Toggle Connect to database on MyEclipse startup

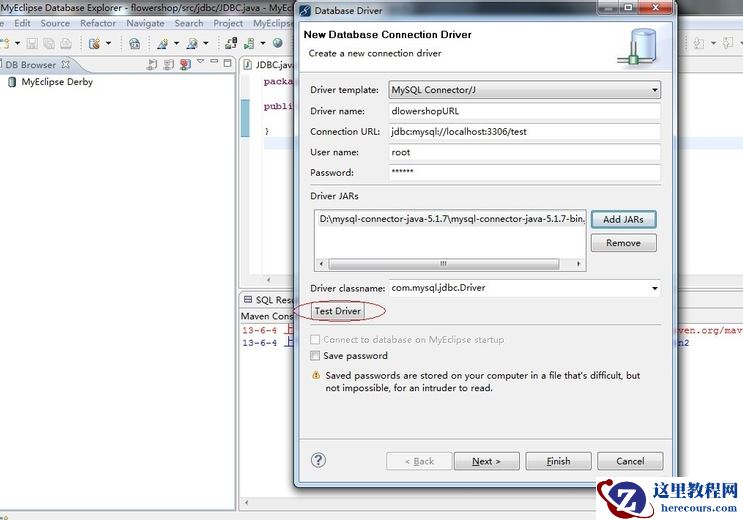(315, 339)
